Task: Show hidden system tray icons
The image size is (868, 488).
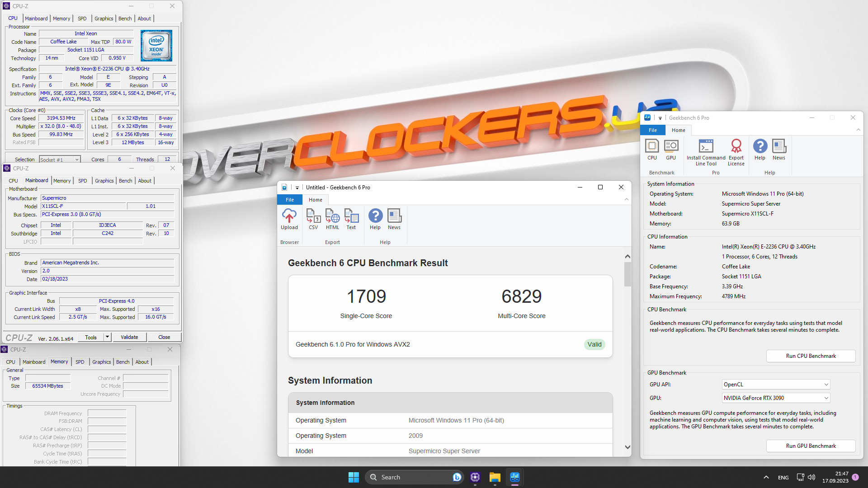Action: coord(766,477)
